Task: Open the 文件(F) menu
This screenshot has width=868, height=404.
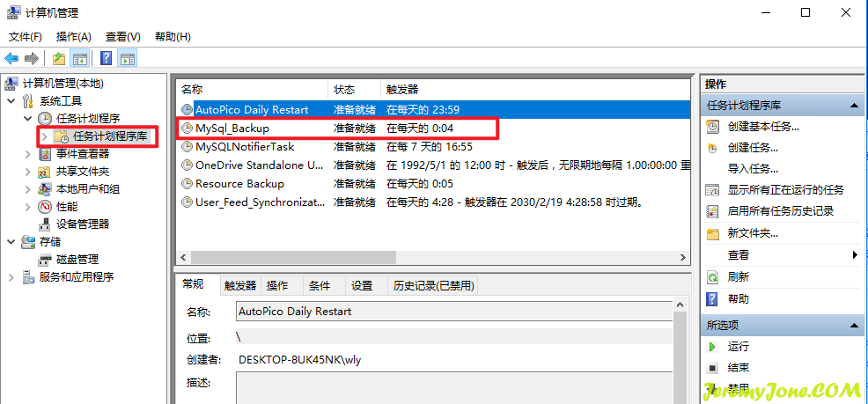Action: pos(26,37)
